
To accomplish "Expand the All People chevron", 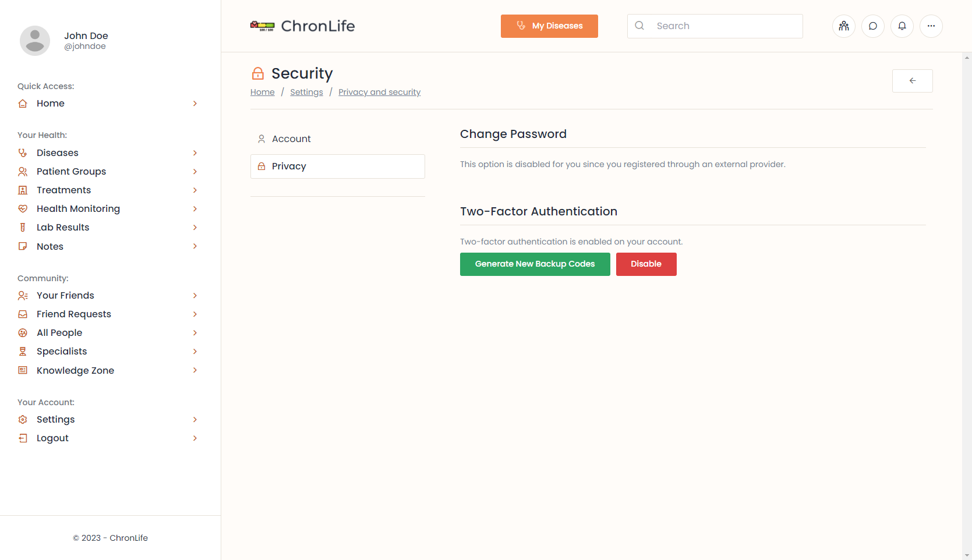I will [195, 333].
